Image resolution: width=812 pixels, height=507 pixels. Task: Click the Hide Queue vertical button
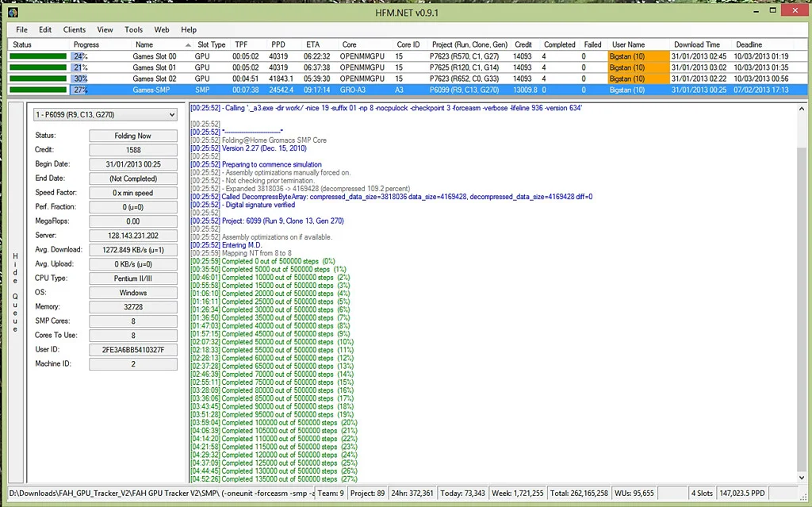(x=16, y=293)
